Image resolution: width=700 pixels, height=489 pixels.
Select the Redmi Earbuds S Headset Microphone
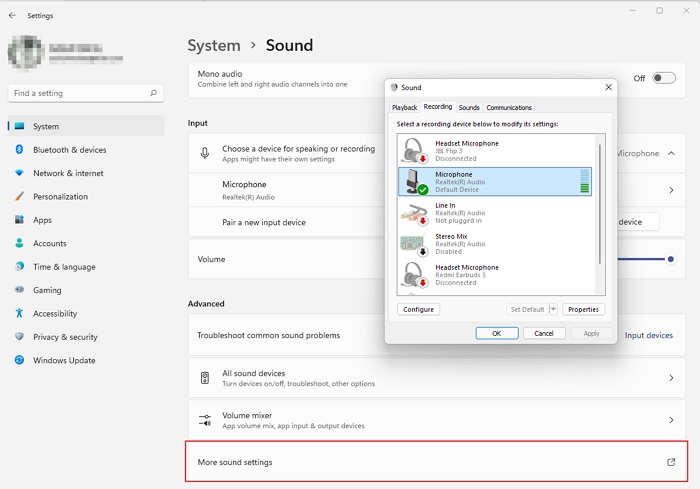[495, 275]
